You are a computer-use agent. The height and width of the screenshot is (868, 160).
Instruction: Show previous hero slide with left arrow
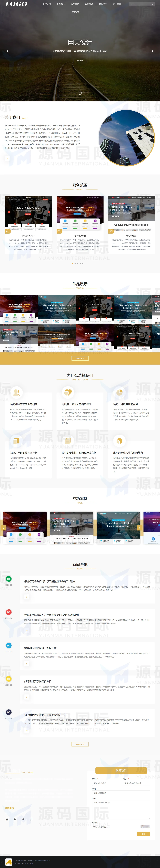[x=8, y=51]
